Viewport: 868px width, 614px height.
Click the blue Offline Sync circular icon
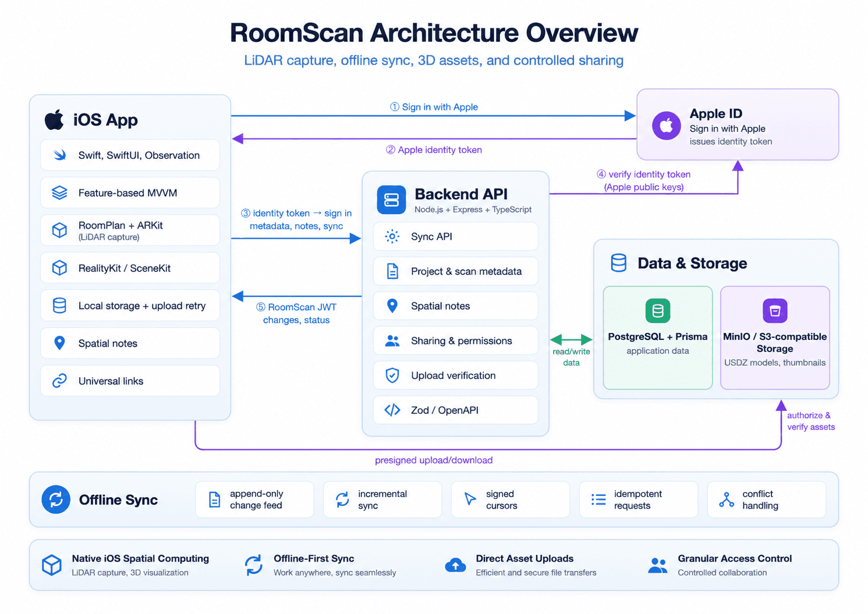56,499
